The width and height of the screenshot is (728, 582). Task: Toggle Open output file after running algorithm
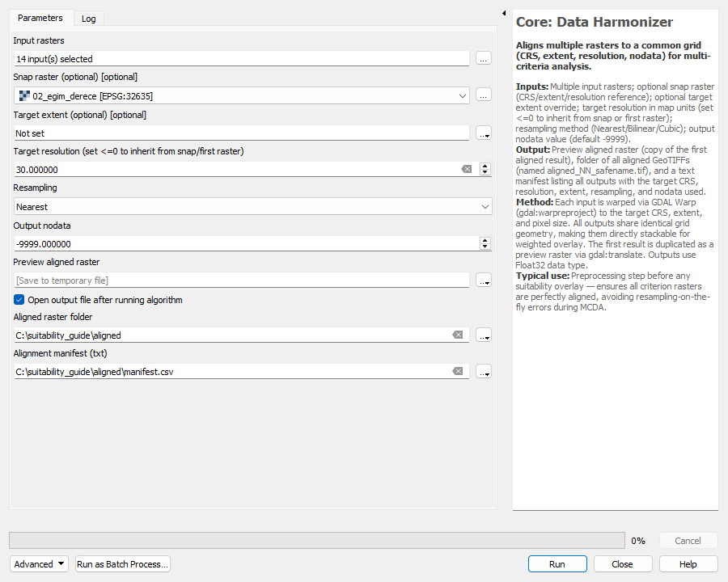(x=19, y=300)
